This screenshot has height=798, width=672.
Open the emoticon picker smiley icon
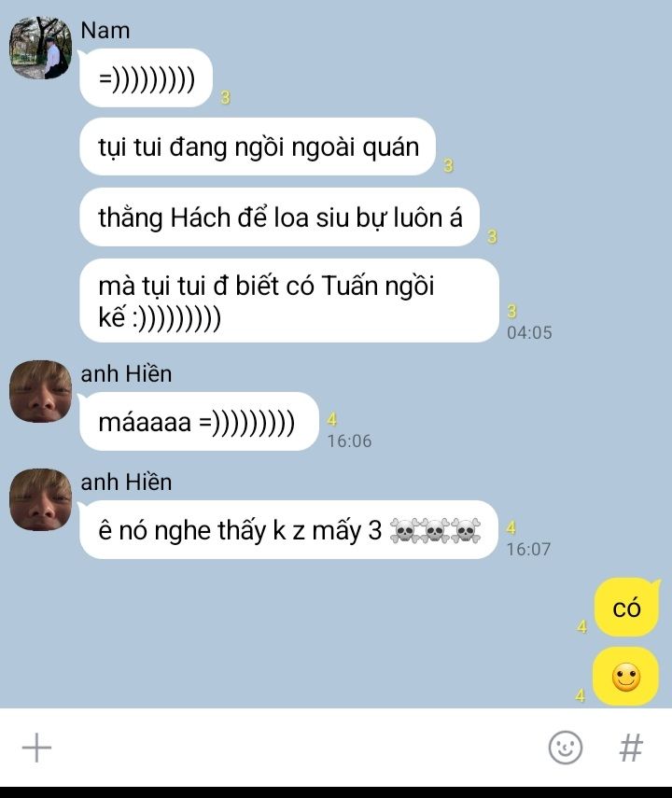point(565,748)
